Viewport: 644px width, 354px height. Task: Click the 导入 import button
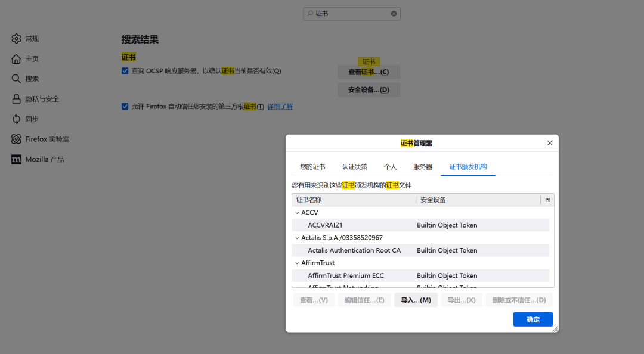pos(416,300)
